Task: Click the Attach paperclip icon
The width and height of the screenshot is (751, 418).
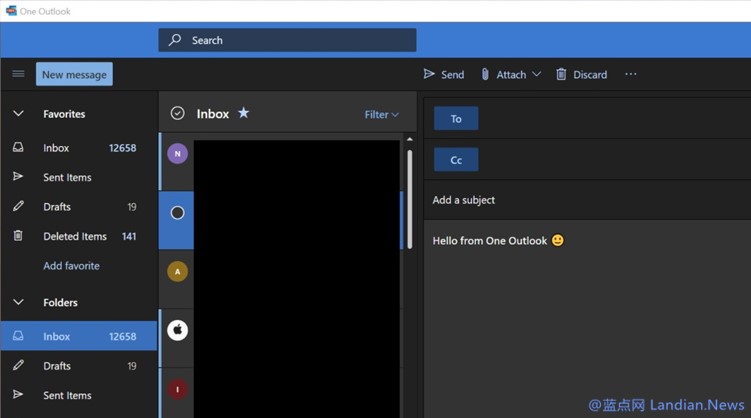Action: point(485,74)
